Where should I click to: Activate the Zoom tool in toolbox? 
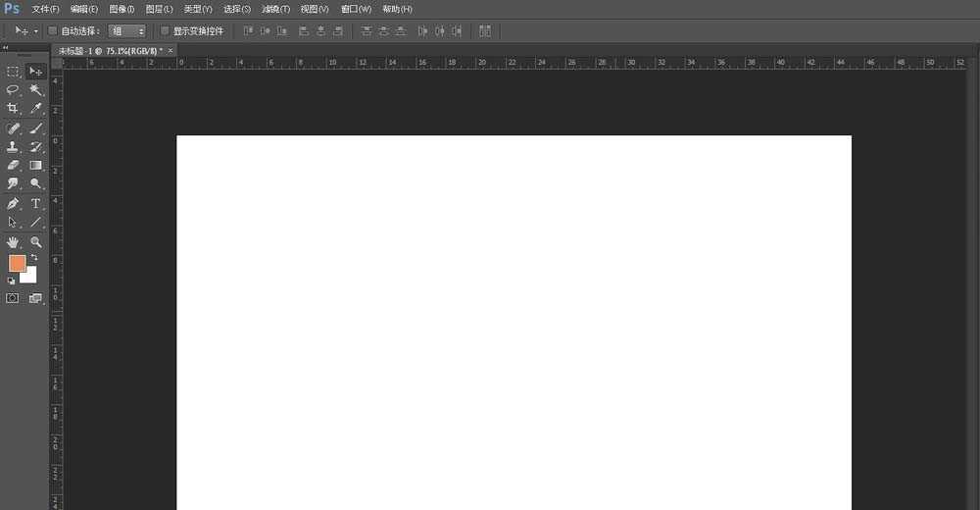click(x=35, y=241)
